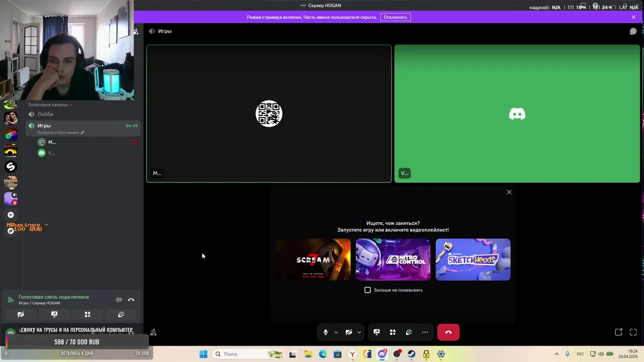Open the Spinnin' S logo server

[11, 166]
